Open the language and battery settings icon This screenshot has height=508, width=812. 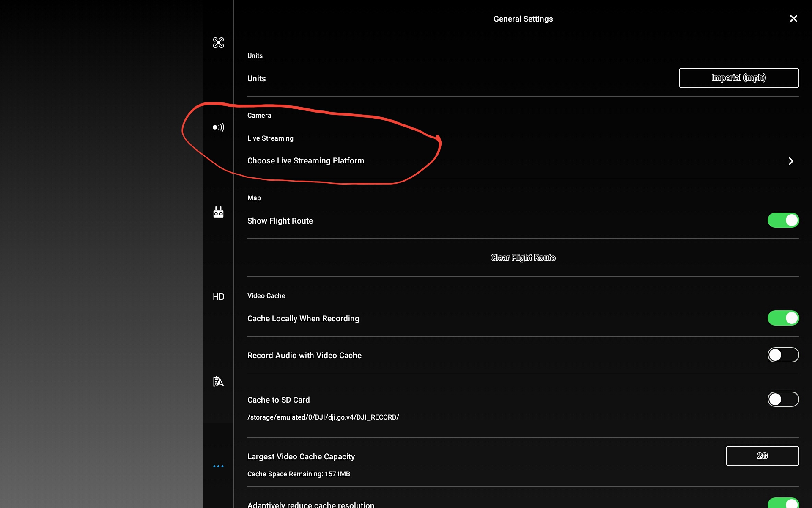pos(218,381)
